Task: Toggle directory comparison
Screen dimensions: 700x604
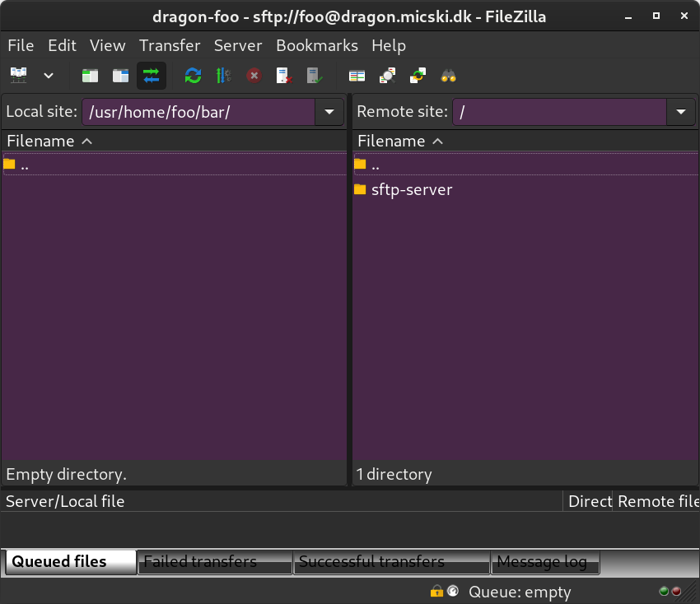Action: click(387, 76)
